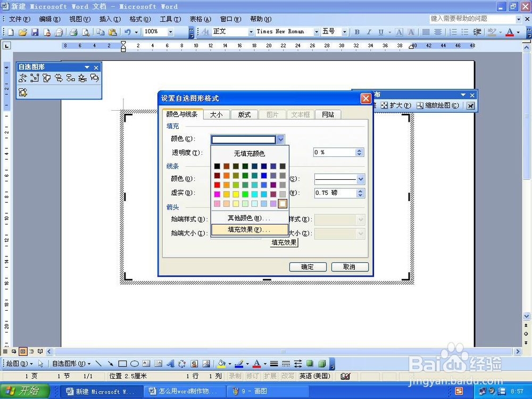The width and height of the screenshot is (532, 399).
Task: Cancel the format dialog (取消)
Action: tap(350, 267)
